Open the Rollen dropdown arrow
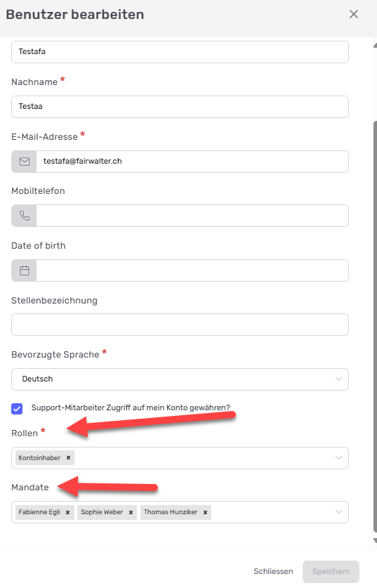Screen dimensions: 377x588 (339, 458)
